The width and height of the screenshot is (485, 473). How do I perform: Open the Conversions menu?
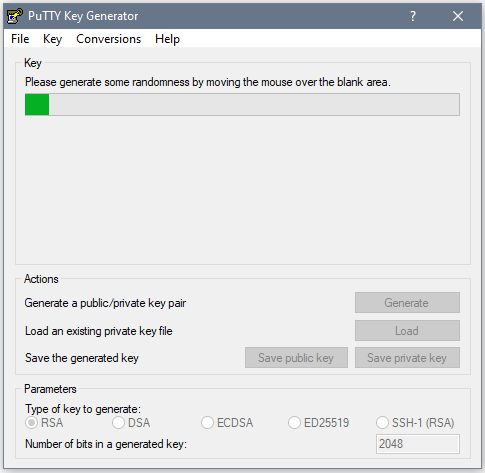109,39
